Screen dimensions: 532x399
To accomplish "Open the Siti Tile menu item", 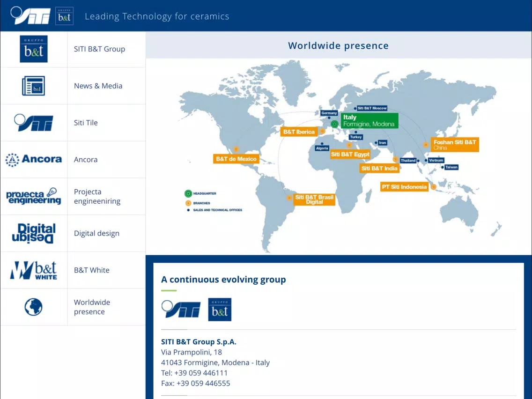I will (x=86, y=123).
